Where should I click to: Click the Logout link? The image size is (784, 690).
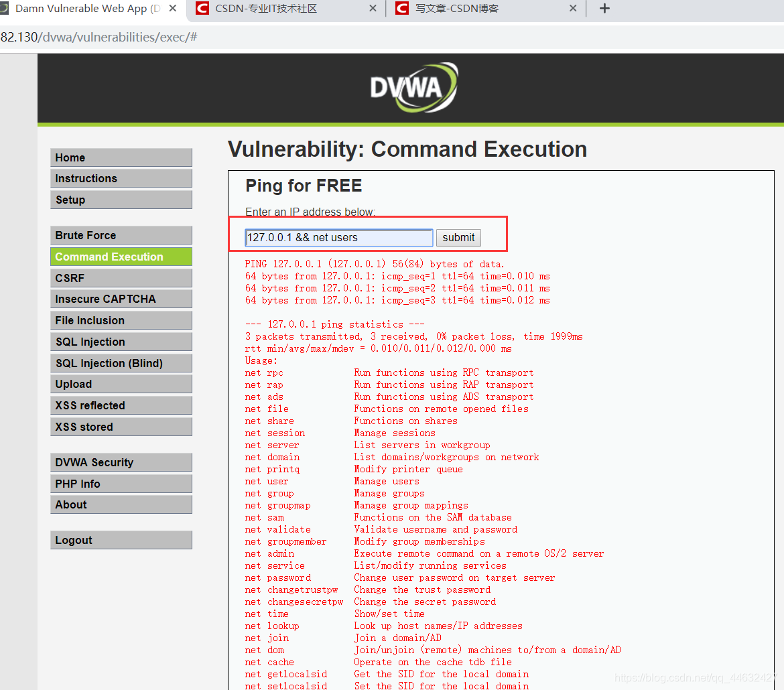click(121, 540)
